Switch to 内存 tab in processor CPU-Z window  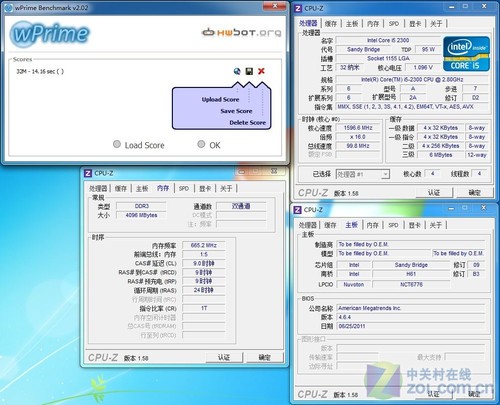tap(373, 24)
